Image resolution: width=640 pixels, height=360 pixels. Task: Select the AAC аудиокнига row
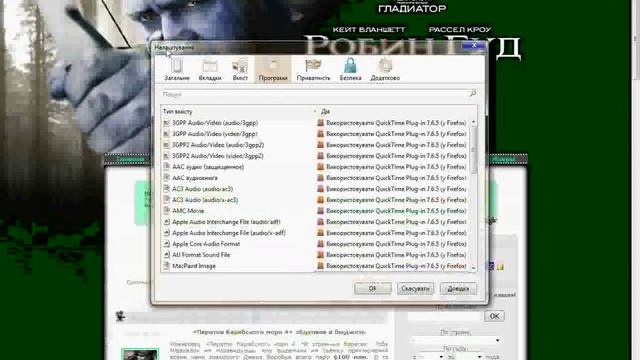315,178
